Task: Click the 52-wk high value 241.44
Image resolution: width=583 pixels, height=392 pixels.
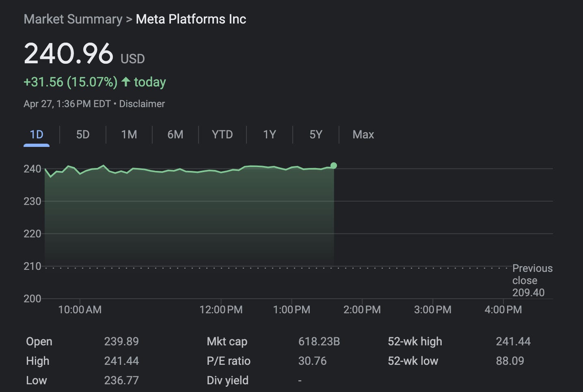Action: tap(513, 341)
